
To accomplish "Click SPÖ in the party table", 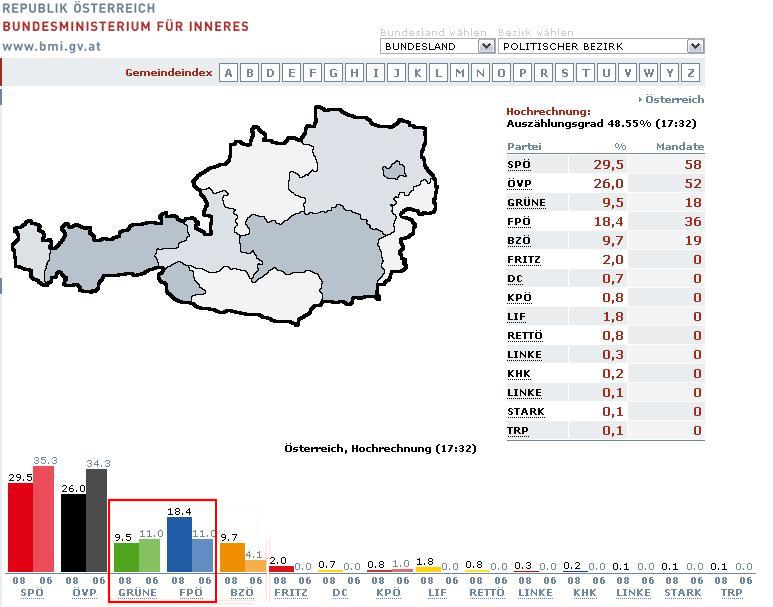I will 519,165.
